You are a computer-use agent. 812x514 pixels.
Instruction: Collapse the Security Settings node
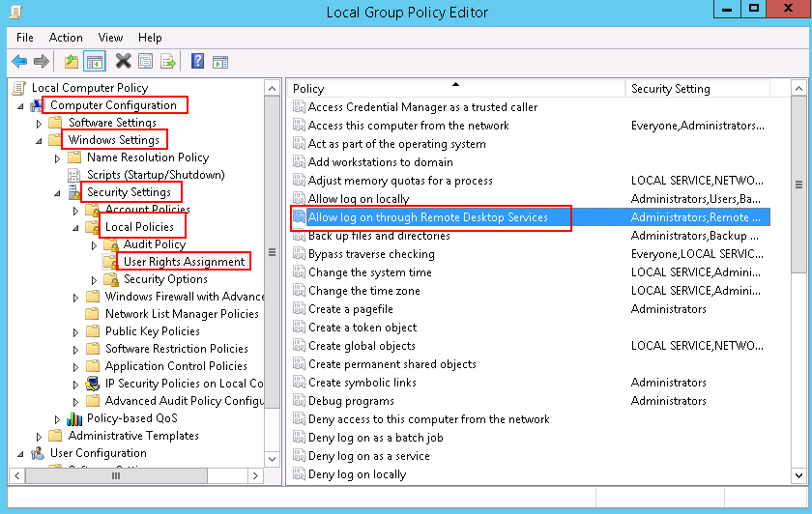(57, 193)
